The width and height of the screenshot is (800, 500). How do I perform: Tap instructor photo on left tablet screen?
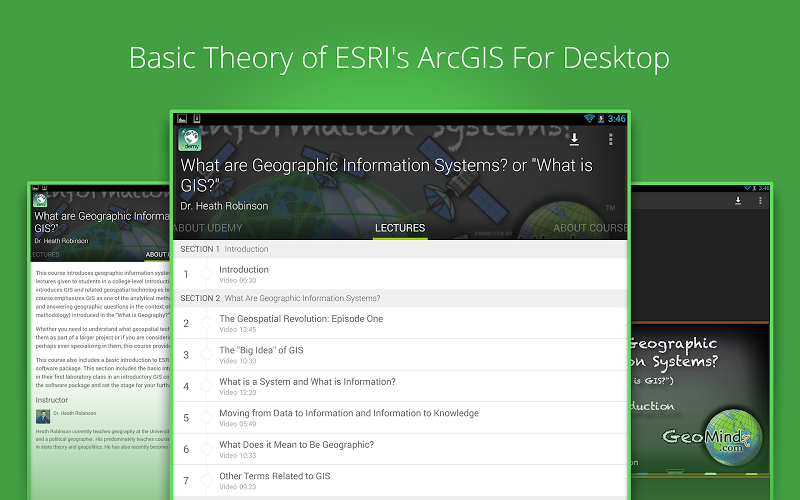click(43, 416)
